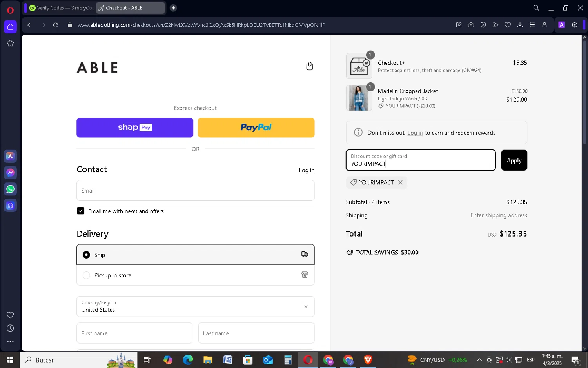Open Aria AI in the sidebar
This screenshot has width=588, height=368.
(x=11, y=157)
